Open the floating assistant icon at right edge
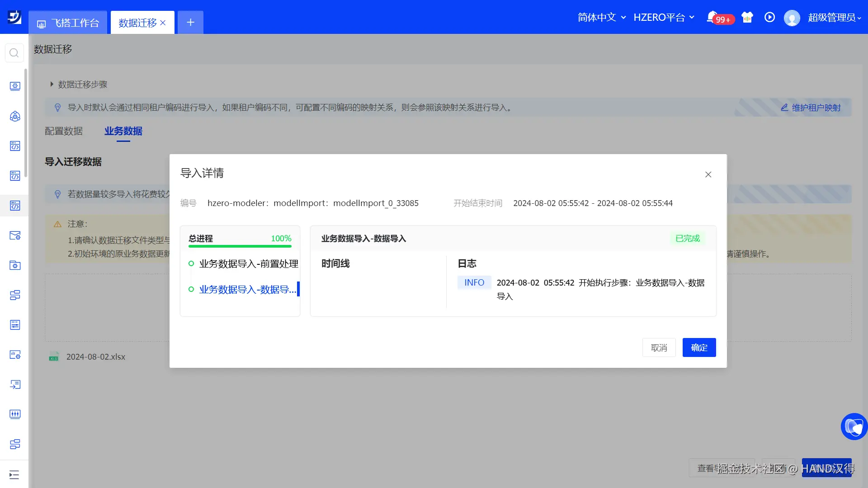 854,426
